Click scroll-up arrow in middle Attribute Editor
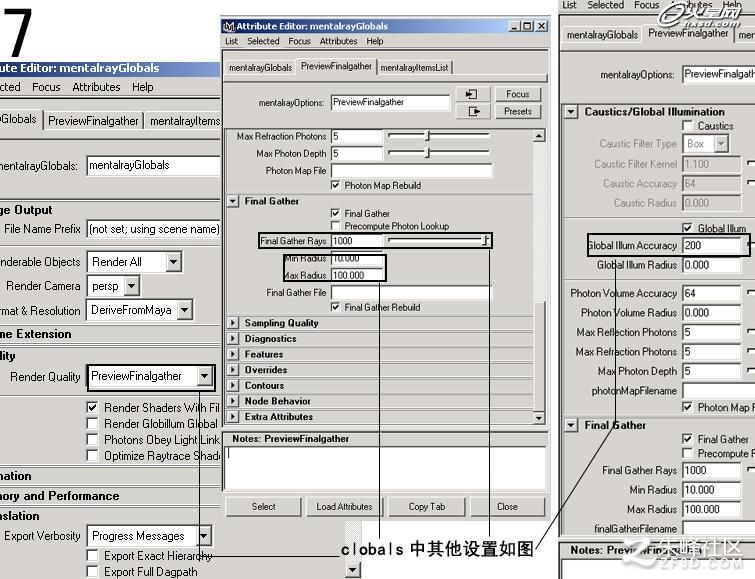The height and width of the screenshot is (579, 755). tap(539, 136)
